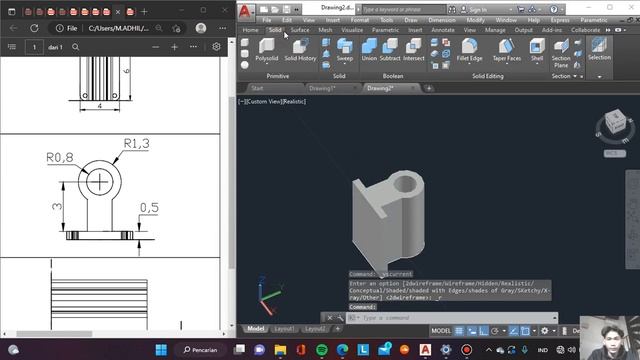Open Solid History tool

click(x=300, y=50)
